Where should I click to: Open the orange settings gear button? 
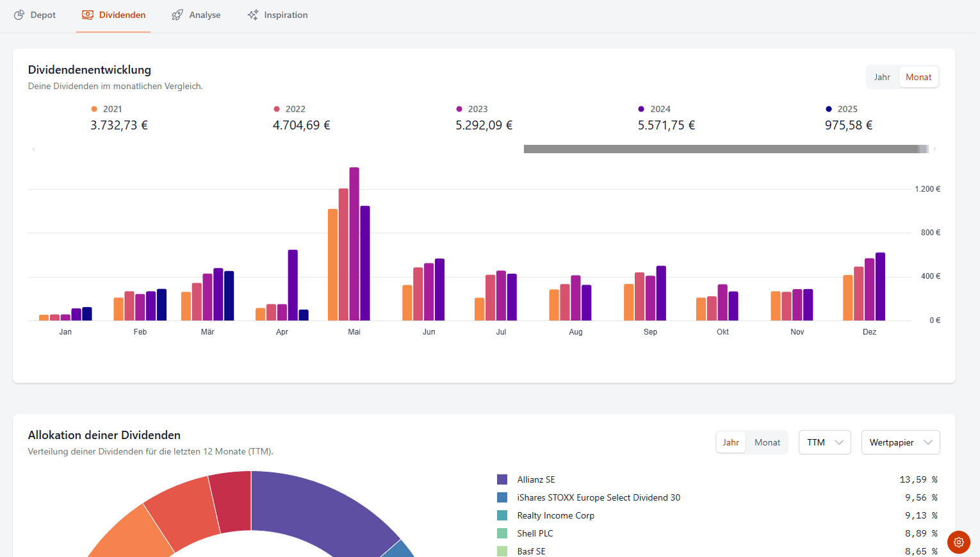pos(959,542)
